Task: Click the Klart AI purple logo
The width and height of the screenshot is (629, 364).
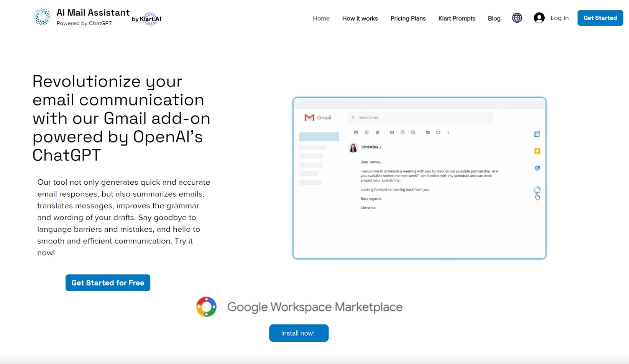Action: point(151,19)
